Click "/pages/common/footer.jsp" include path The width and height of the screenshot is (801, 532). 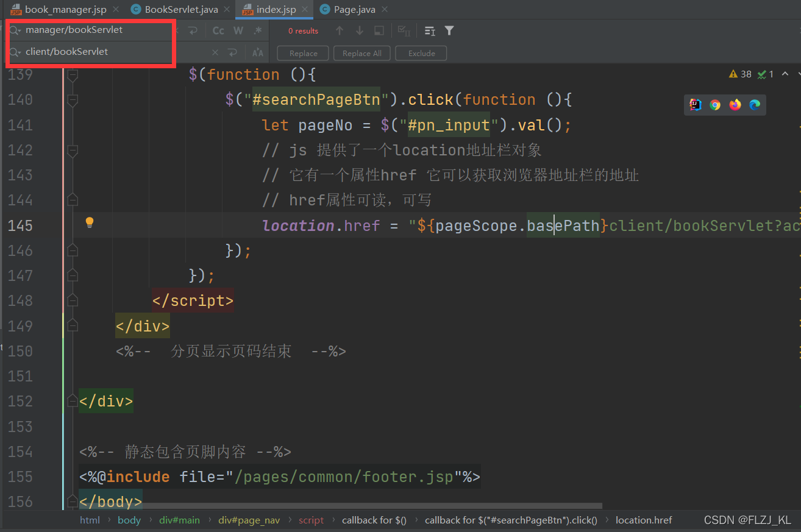[x=344, y=477]
